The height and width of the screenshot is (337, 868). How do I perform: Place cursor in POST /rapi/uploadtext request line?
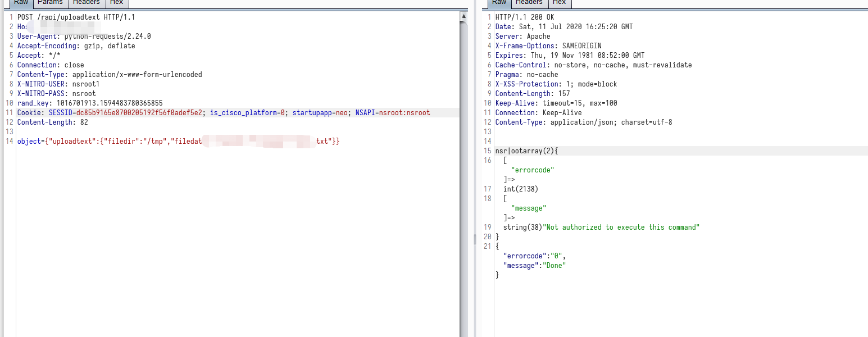point(76,17)
